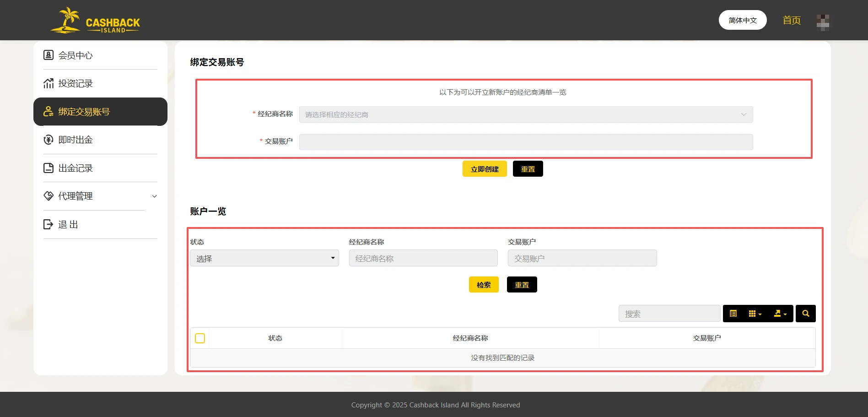Viewport: 868px width, 417px height.
Task: Click the 检索 search button
Action: pos(483,284)
